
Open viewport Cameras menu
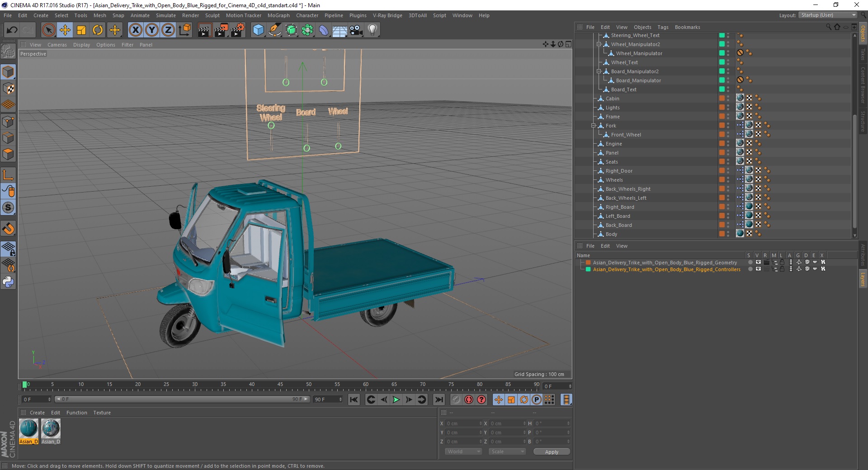(x=57, y=45)
